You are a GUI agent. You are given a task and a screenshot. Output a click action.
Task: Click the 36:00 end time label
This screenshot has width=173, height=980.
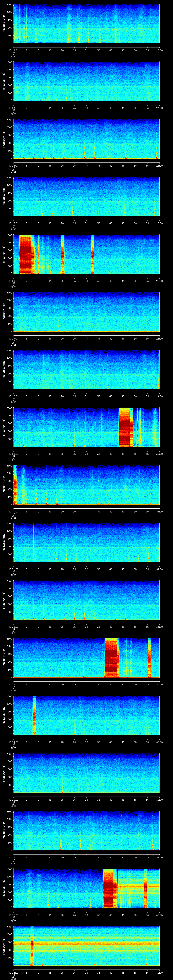click(159, 800)
